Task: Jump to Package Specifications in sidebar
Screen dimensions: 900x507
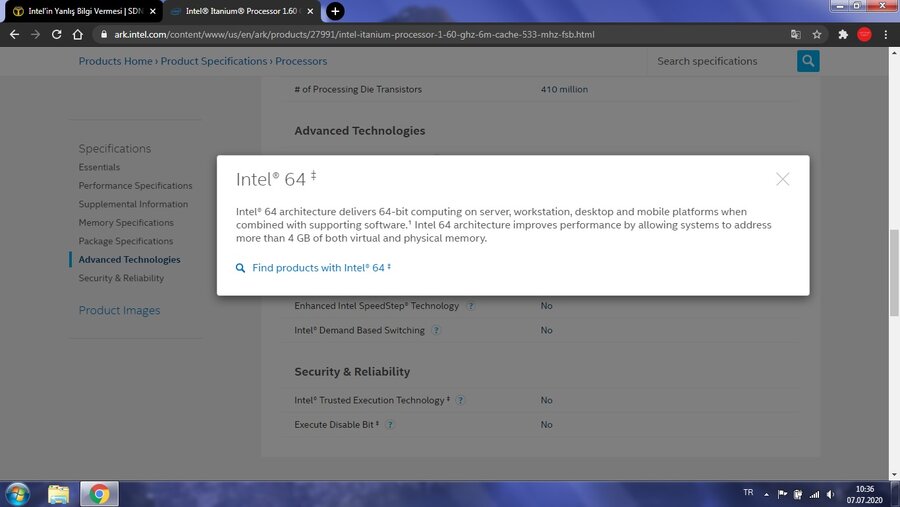Action: [126, 241]
